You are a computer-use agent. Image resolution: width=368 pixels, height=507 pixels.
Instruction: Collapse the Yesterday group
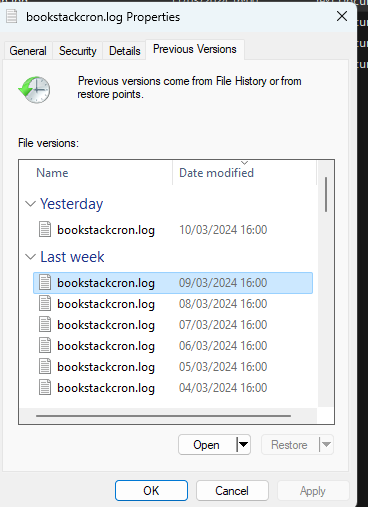pyautogui.click(x=30, y=204)
